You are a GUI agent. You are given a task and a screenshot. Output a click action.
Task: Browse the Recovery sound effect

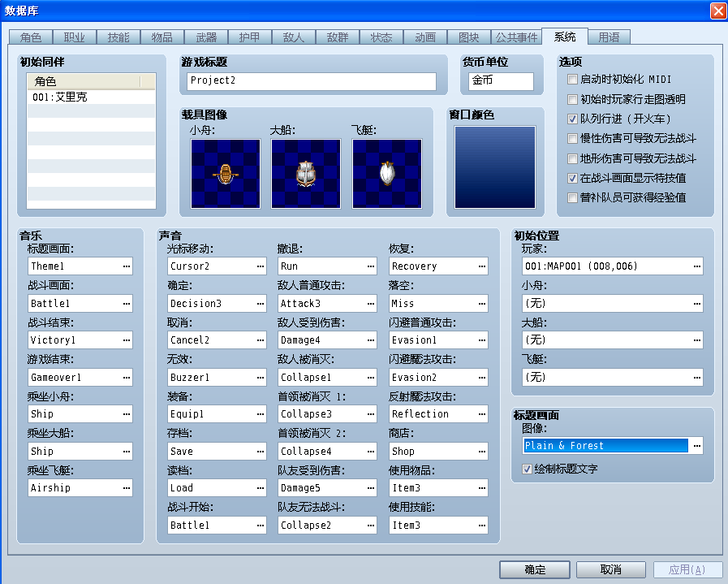(x=482, y=266)
